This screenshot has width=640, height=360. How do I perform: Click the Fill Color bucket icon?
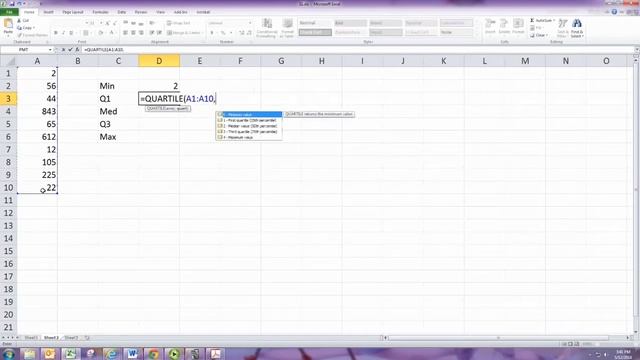click(100, 33)
